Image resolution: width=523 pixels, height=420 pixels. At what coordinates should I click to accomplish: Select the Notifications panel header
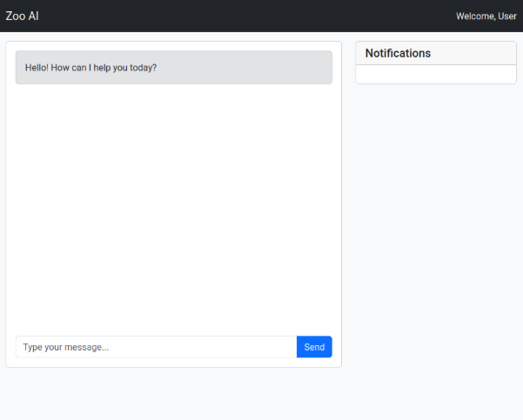436,53
